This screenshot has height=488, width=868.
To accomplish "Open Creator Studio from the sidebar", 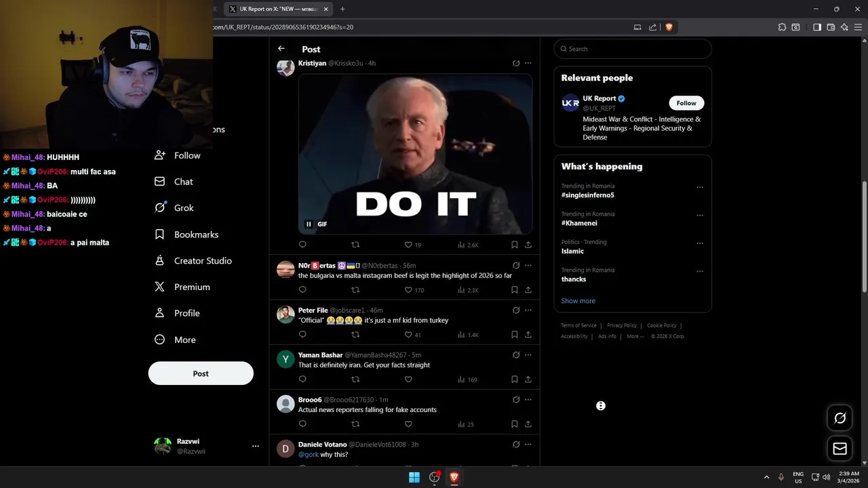I will click(x=193, y=261).
